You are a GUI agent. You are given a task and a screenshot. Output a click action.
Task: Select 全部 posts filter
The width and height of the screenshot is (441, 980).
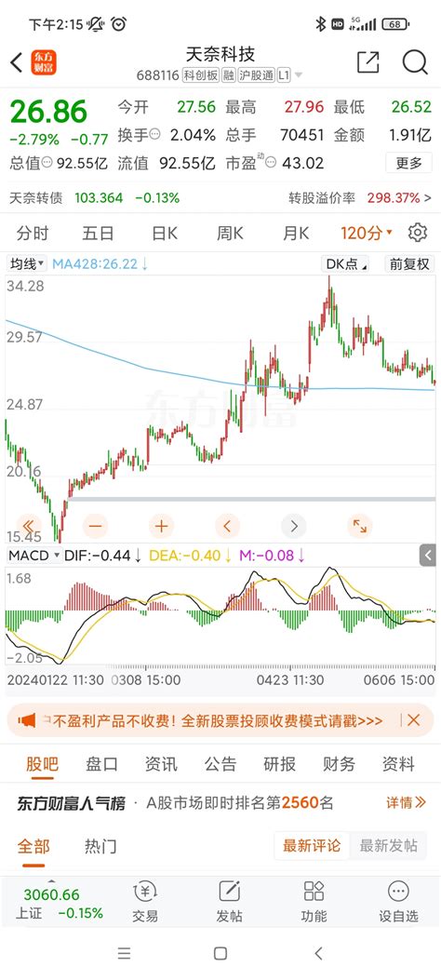pyautogui.click(x=33, y=846)
